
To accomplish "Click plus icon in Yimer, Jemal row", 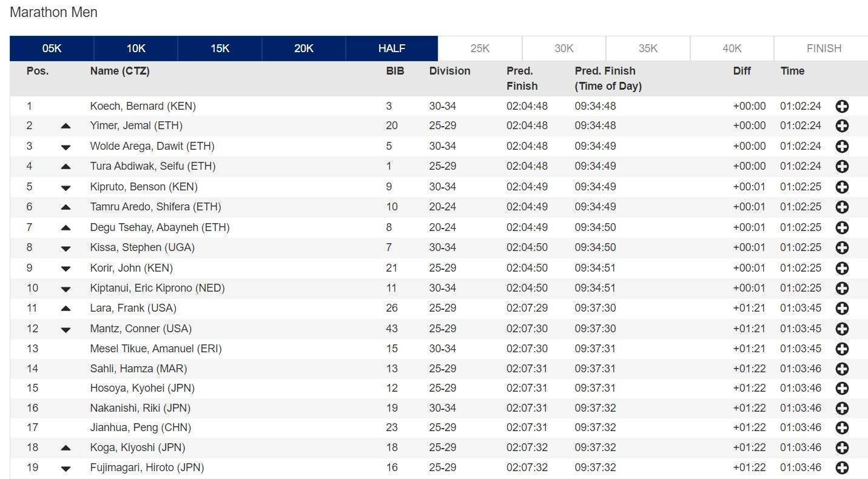I will pos(842,126).
